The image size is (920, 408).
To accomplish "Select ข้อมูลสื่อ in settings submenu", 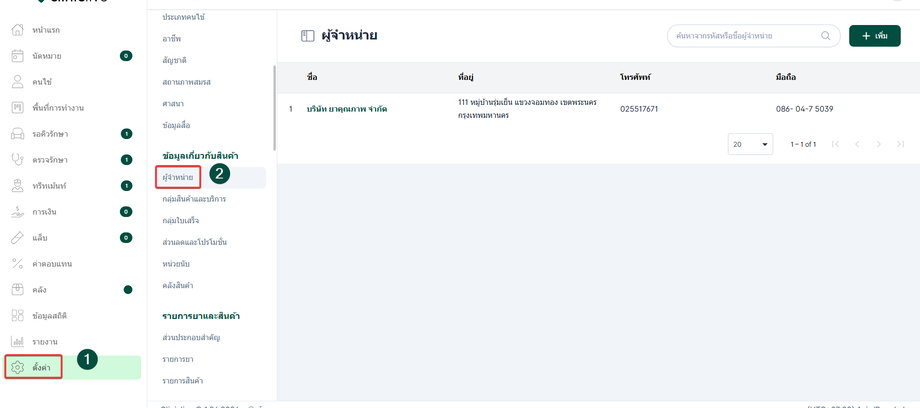I will [176, 125].
